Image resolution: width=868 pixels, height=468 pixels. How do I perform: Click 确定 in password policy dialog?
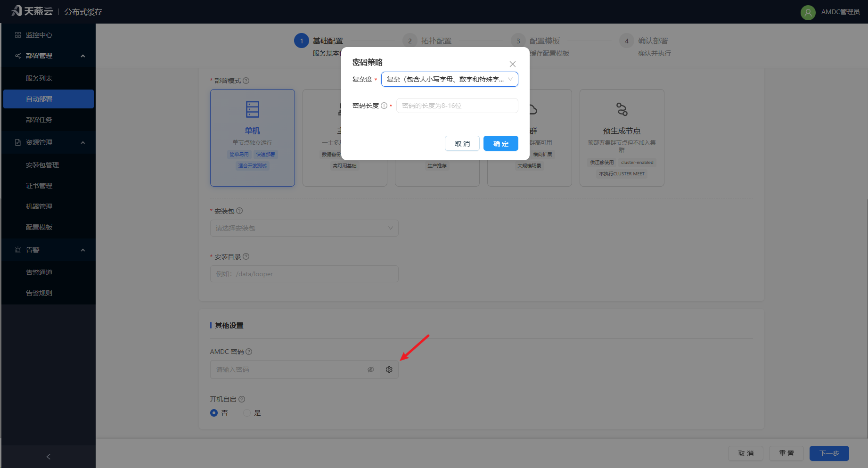click(501, 143)
